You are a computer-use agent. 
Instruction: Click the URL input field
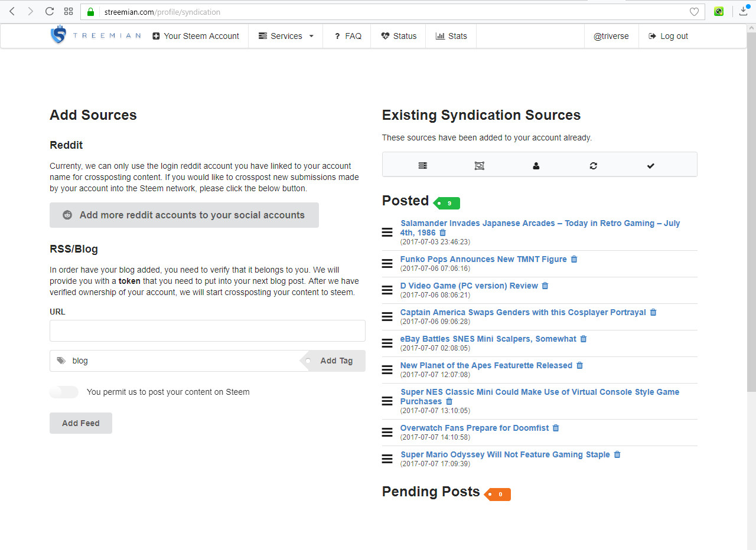(207, 331)
